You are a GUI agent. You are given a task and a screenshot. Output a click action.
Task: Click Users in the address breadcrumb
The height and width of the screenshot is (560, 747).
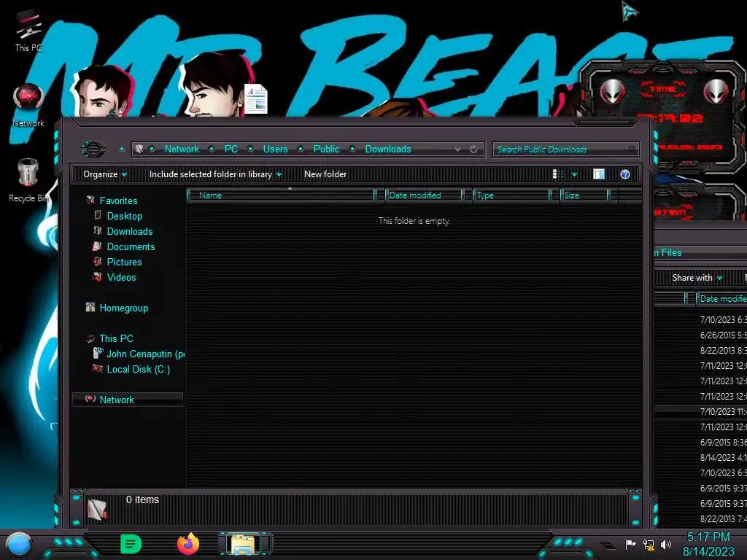pos(275,149)
